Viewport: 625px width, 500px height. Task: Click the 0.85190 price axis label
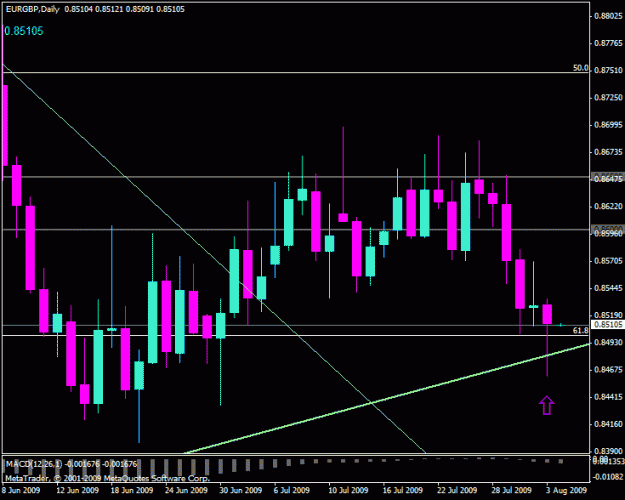(608, 315)
